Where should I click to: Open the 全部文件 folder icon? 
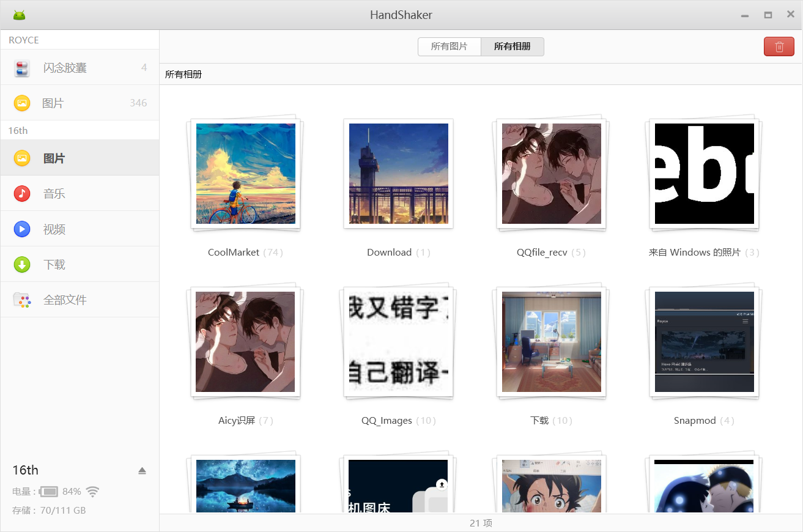click(x=22, y=300)
